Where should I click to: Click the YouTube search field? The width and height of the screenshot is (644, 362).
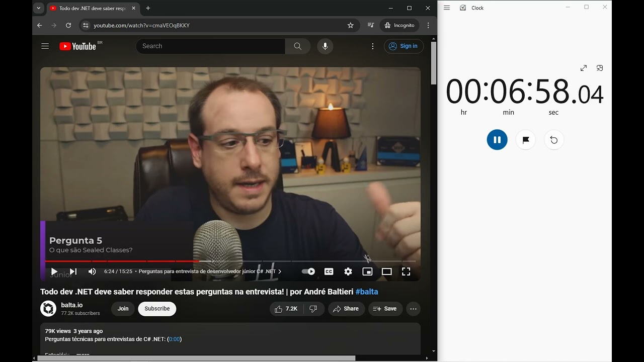pyautogui.click(x=210, y=46)
